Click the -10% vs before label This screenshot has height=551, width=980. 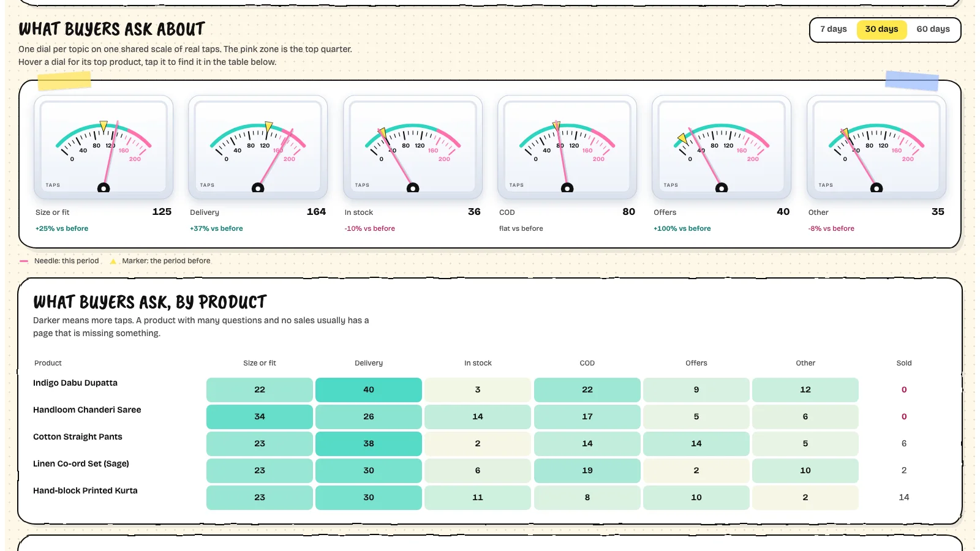point(370,228)
